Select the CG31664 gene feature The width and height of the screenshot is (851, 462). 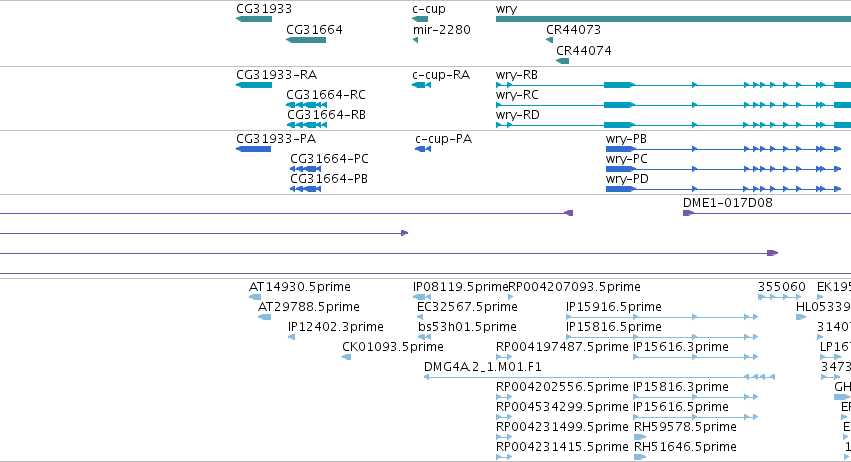click(x=306, y=40)
